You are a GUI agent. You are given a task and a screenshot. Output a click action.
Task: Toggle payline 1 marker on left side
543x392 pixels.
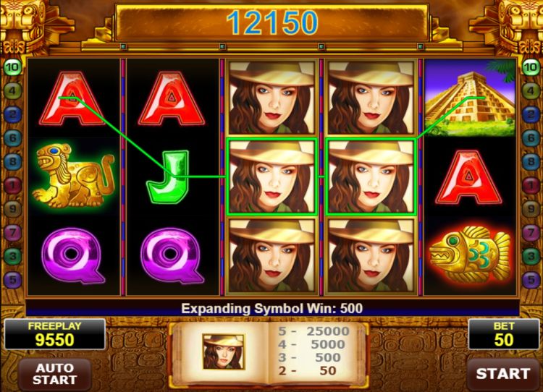12,185
